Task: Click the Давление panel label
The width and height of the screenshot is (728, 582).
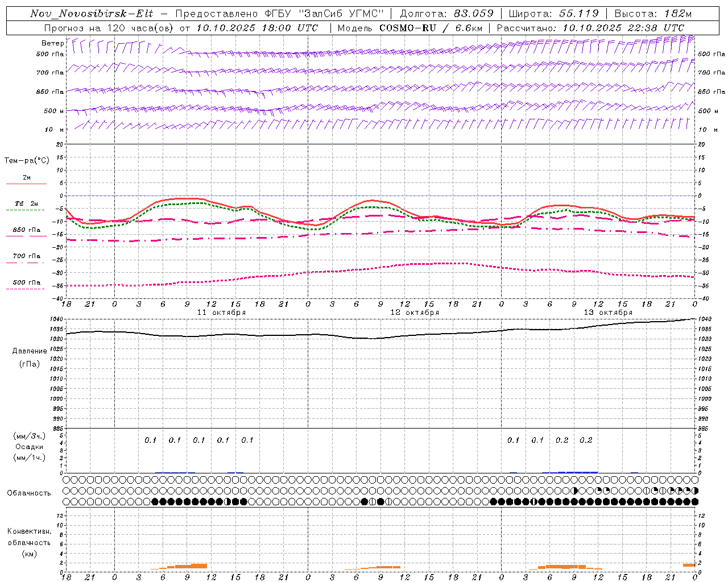Action: pyautogui.click(x=30, y=351)
